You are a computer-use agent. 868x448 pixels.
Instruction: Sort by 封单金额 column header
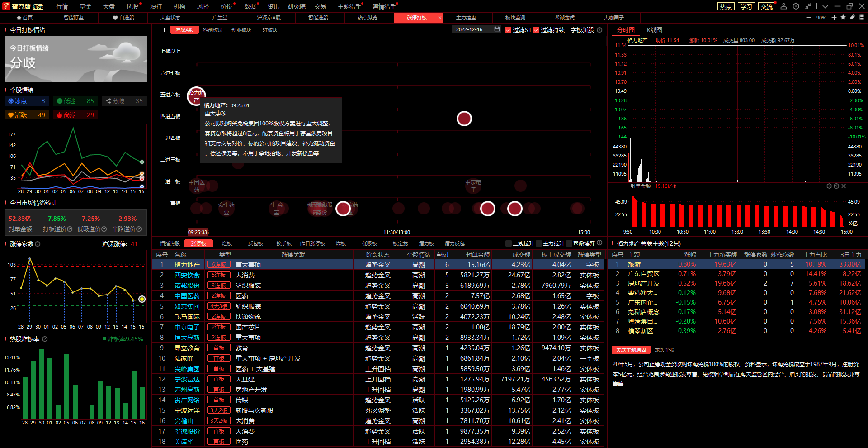[478, 255]
